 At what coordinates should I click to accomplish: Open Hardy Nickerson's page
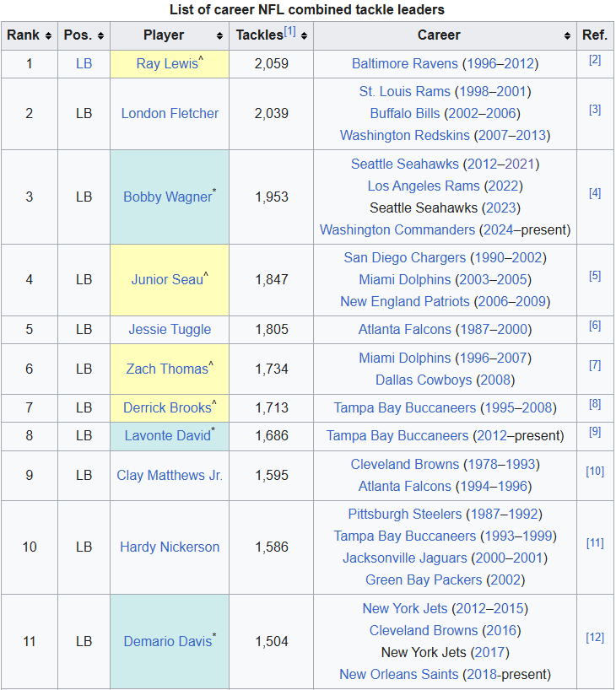[x=170, y=547]
